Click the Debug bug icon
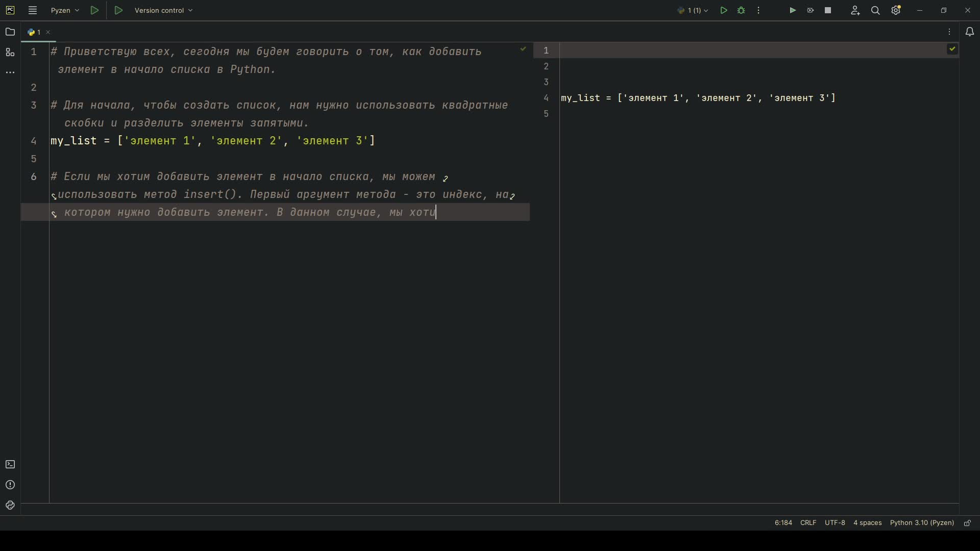The height and width of the screenshot is (551, 980). click(741, 10)
